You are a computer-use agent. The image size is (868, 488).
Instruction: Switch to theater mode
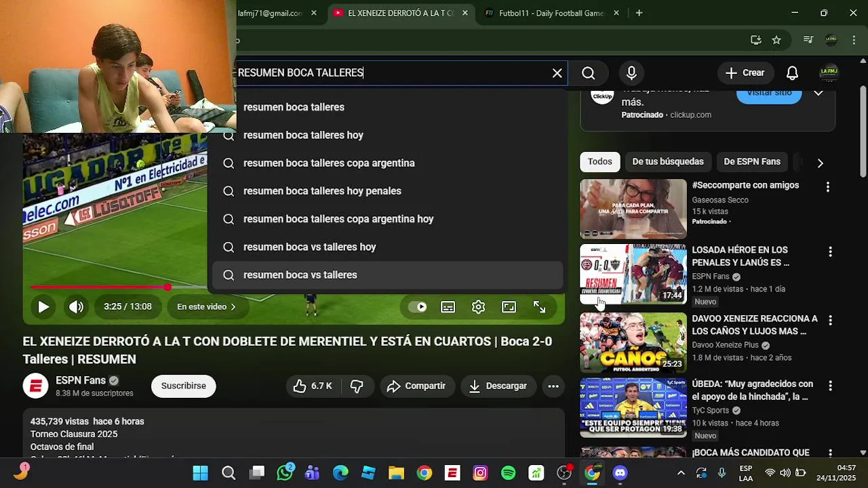[x=509, y=307]
